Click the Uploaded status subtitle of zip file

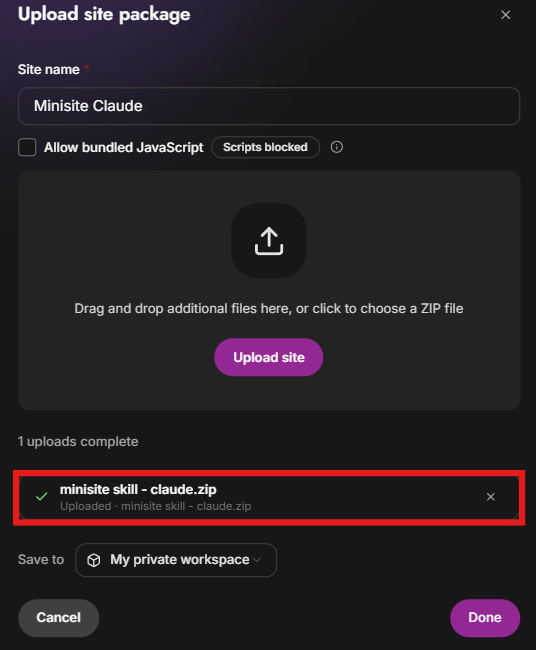click(155, 506)
